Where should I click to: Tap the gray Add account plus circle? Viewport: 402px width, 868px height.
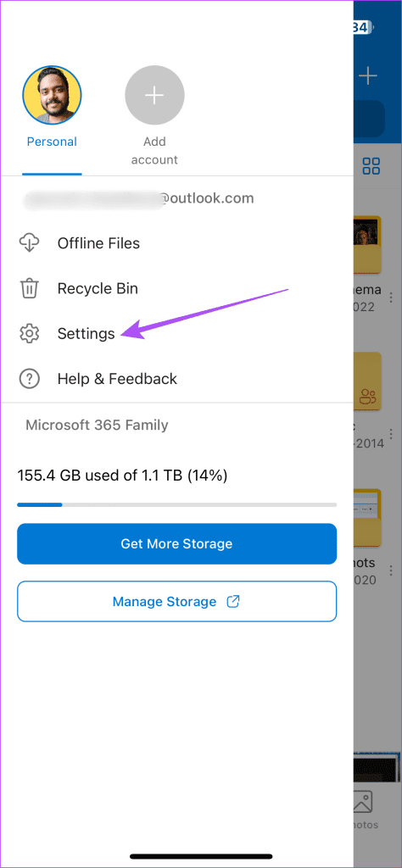pyautogui.click(x=154, y=96)
